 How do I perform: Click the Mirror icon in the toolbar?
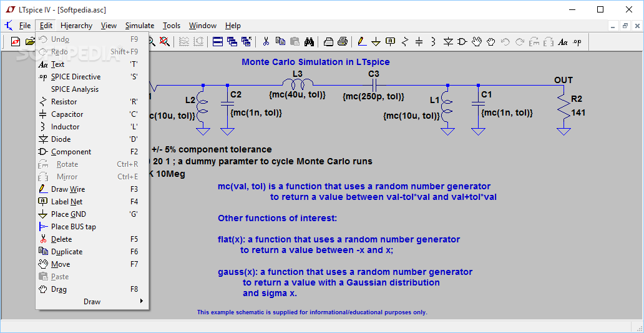click(549, 41)
